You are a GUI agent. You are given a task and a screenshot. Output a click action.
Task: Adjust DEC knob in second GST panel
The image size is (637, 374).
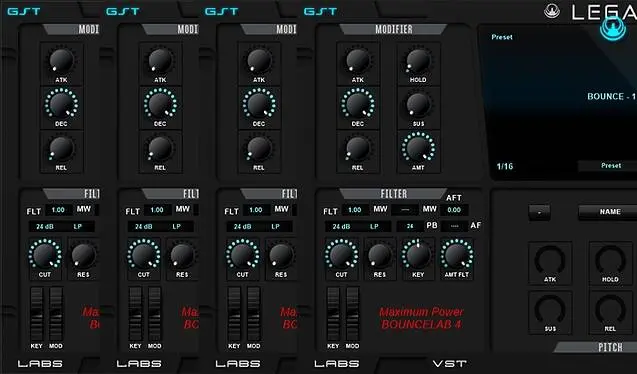pyautogui.click(x=160, y=104)
